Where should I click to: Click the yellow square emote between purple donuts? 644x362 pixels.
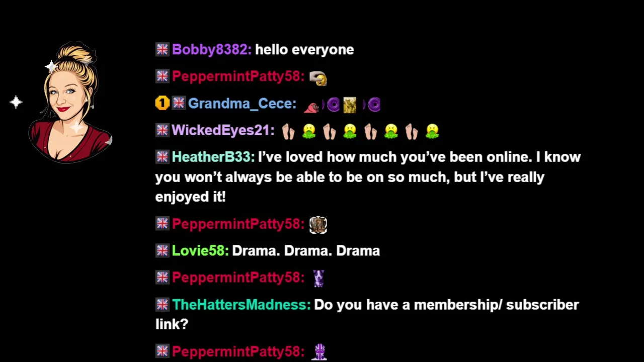[350, 105]
